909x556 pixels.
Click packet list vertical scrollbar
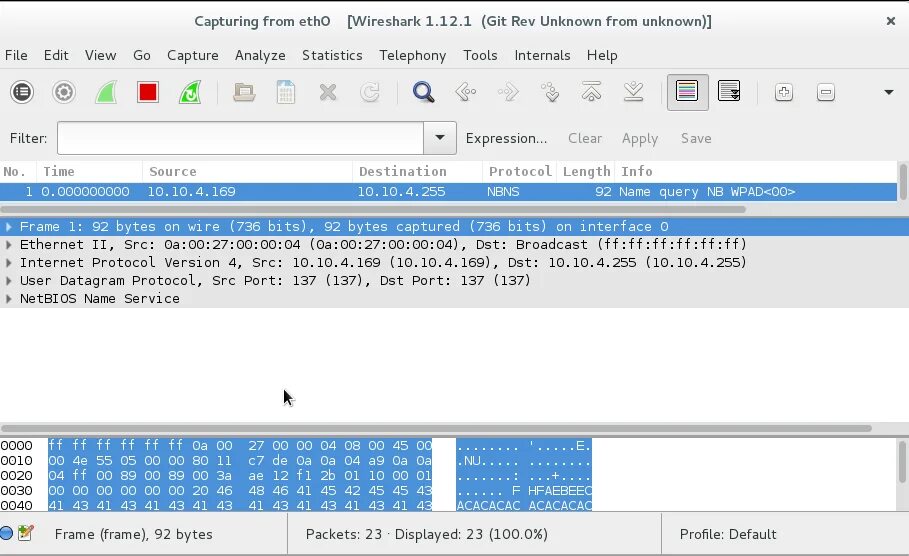[903, 181]
